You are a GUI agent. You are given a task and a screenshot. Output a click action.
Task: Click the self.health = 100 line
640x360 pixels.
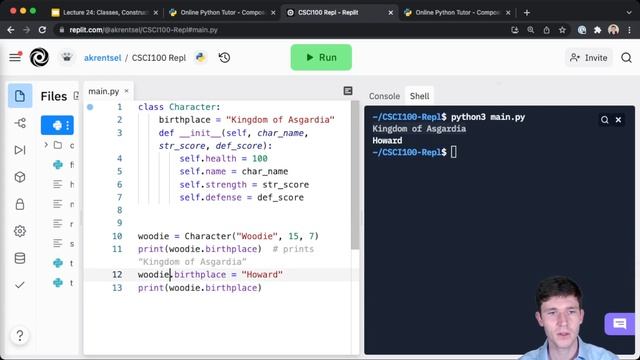tap(223, 158)
